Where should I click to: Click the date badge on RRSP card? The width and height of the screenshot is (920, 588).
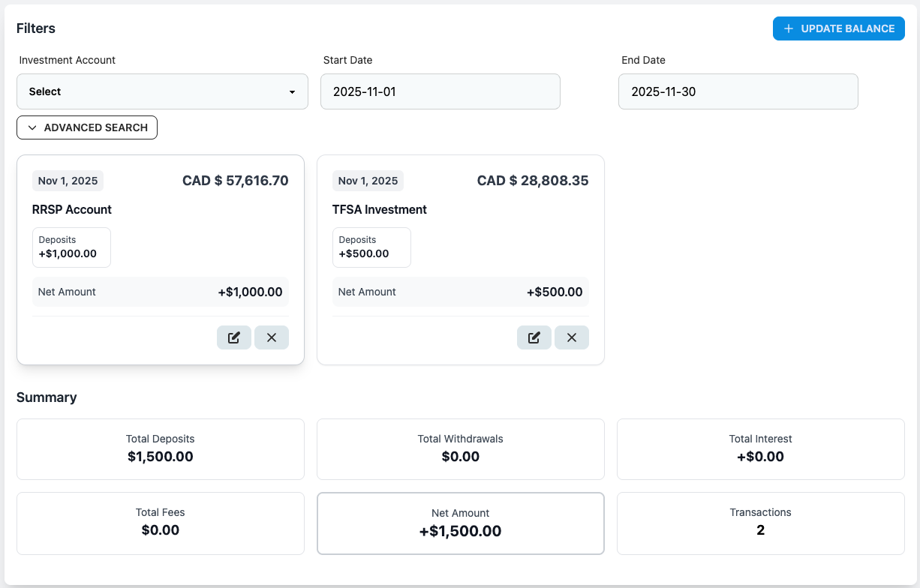click(68, 181)
